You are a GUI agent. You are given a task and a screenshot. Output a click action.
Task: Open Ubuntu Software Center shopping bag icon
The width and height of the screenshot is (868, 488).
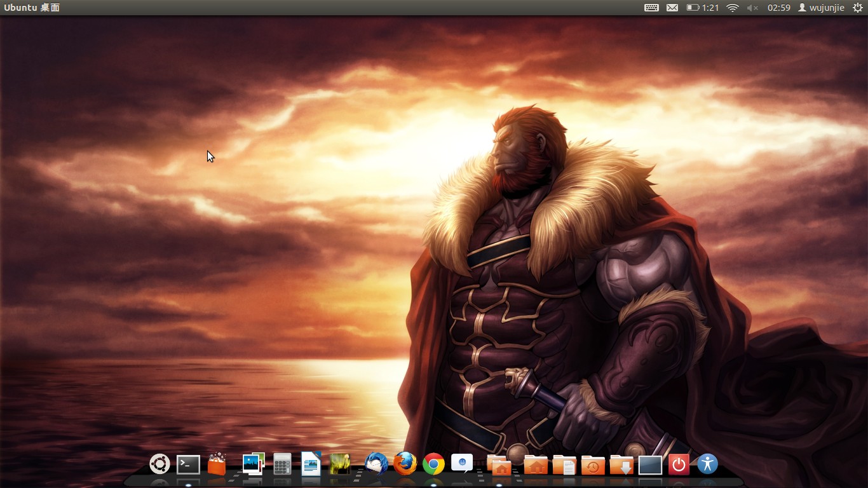[x=217, y=464]
